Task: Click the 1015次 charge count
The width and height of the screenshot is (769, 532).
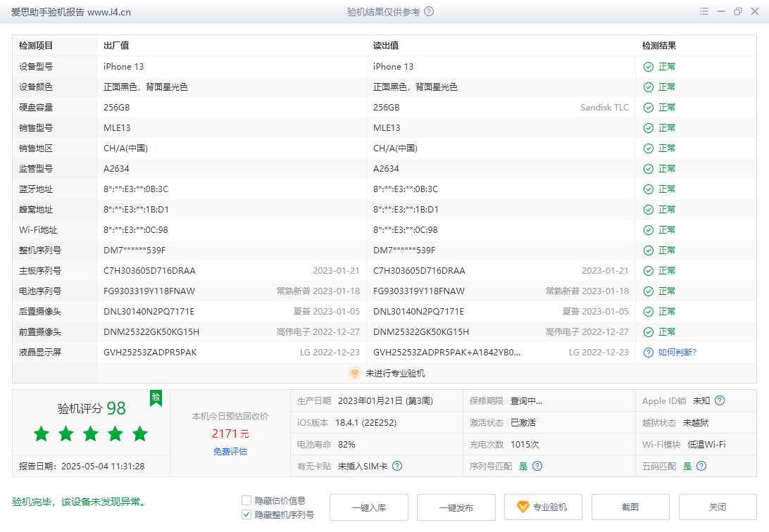Action: [x=525, y=444]
